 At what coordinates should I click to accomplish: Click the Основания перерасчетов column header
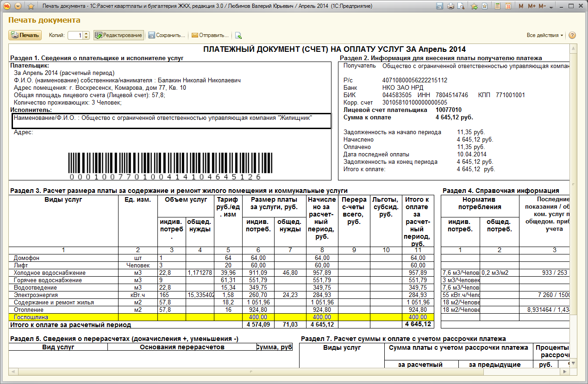(x=181, y=347)
